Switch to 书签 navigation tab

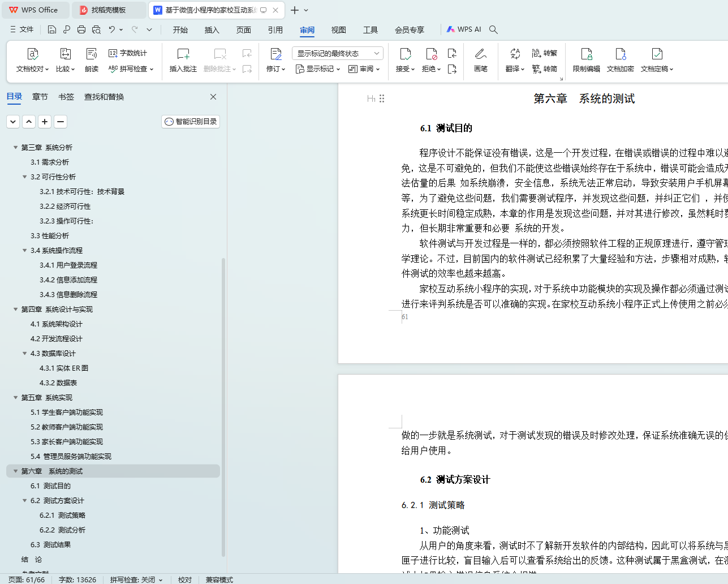tap(66, 97)
